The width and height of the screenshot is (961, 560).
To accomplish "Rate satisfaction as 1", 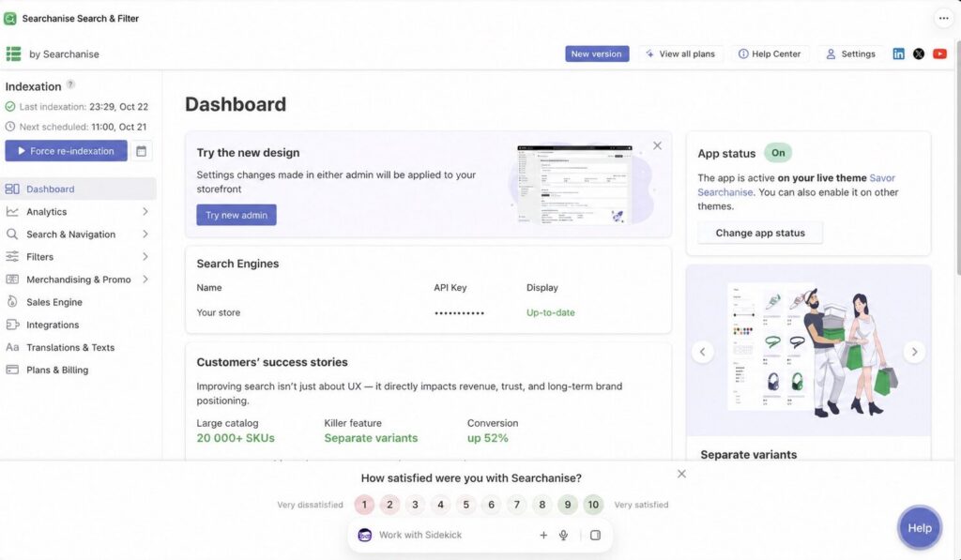I will click(x=364, y=505).
